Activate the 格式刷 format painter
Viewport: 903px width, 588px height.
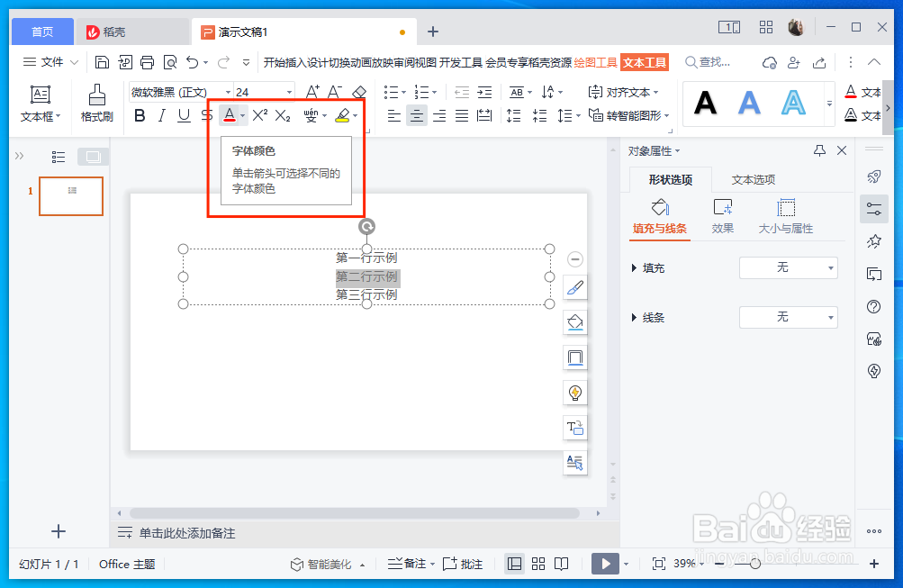pyautogui.click(x=96, y=104)
